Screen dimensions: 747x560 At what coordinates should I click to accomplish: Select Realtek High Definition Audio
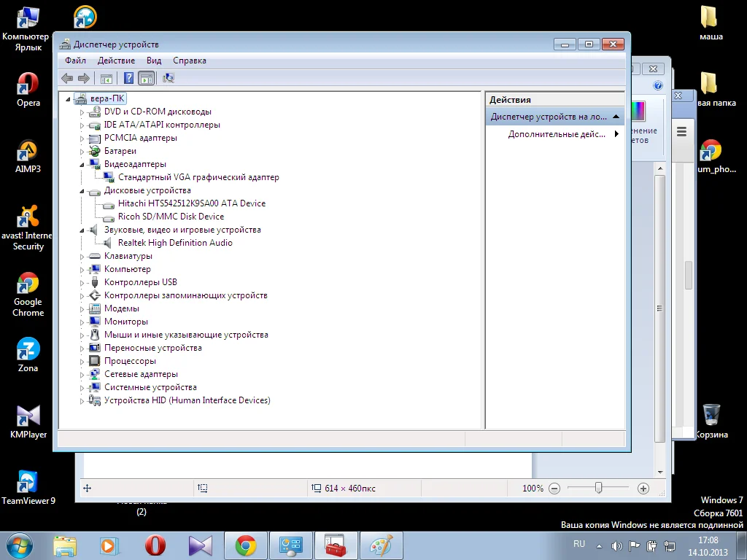[175, 243]
